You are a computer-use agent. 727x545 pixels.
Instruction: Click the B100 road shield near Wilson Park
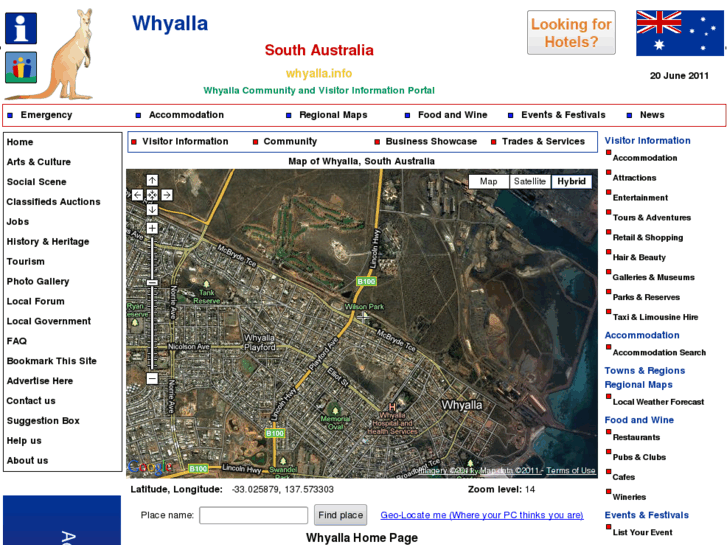point(366,282)
